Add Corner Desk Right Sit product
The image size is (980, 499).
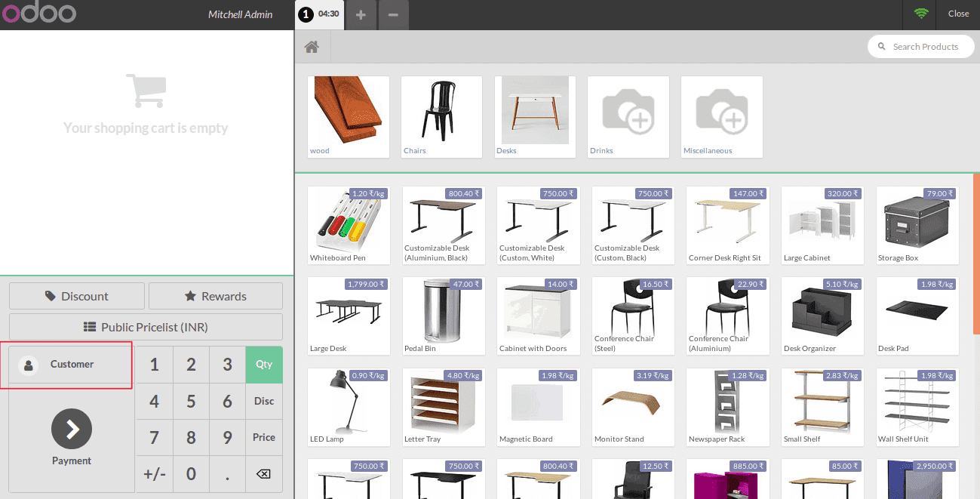[x=728, y=225]
